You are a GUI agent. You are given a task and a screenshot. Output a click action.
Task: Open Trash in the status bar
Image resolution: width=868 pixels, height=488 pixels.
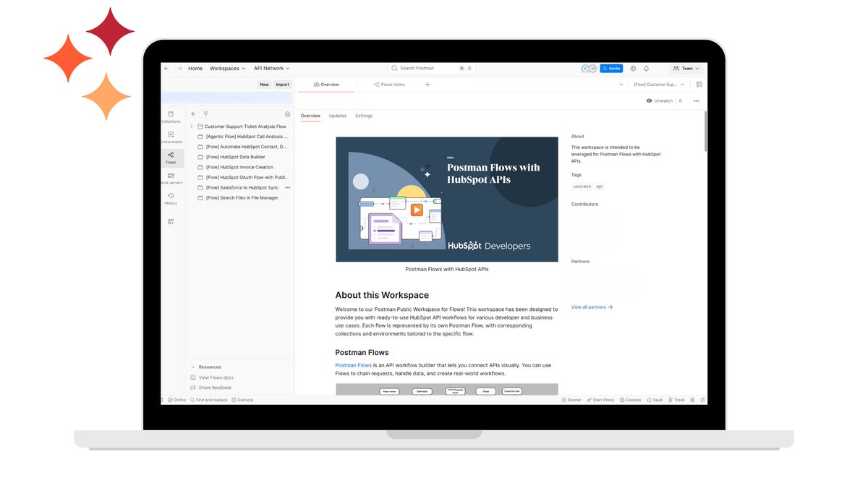[x=676, y=400]
